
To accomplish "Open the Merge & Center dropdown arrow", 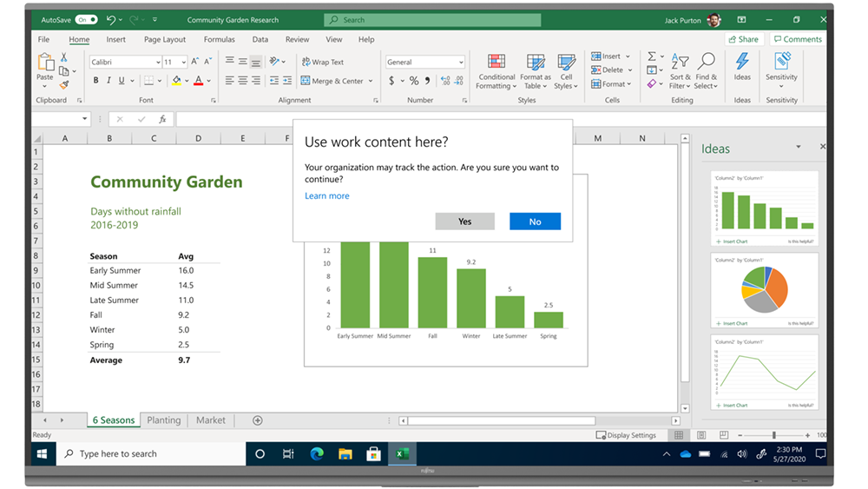I will (x=371, y=81).
